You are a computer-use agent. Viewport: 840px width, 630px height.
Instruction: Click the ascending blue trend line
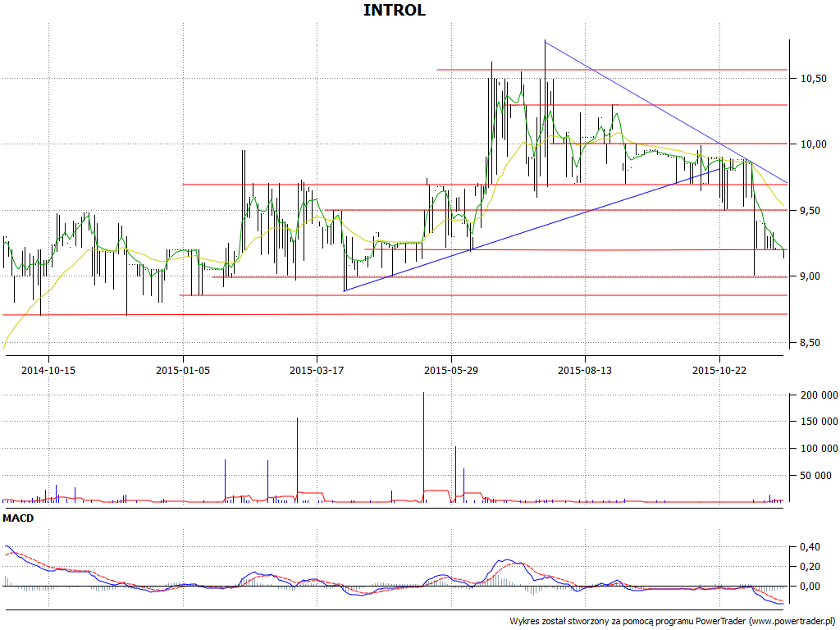point(532,230)
